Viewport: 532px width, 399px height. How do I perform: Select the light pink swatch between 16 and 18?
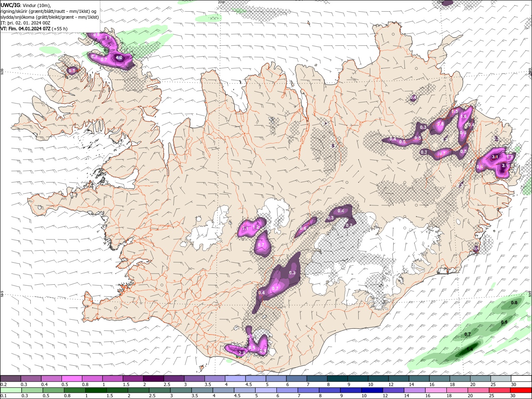435,390
